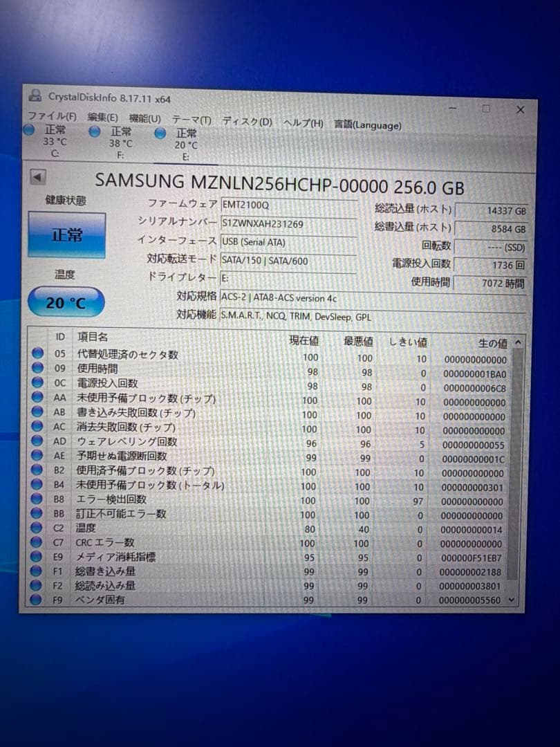This screenshot has width=560, height=747.
Task: Select the F: disk at 38 °C
Action: [113, 142]
